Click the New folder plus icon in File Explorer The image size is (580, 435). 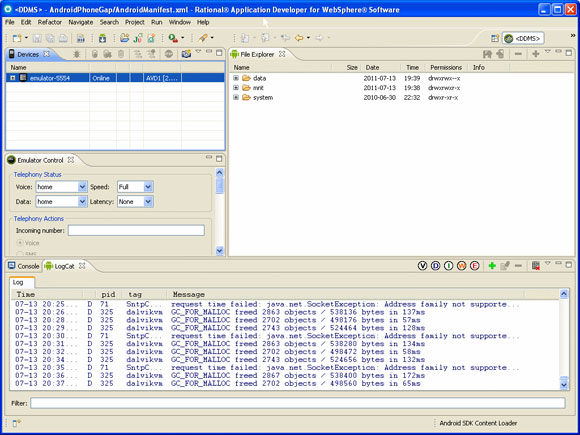tap(535, 54)
